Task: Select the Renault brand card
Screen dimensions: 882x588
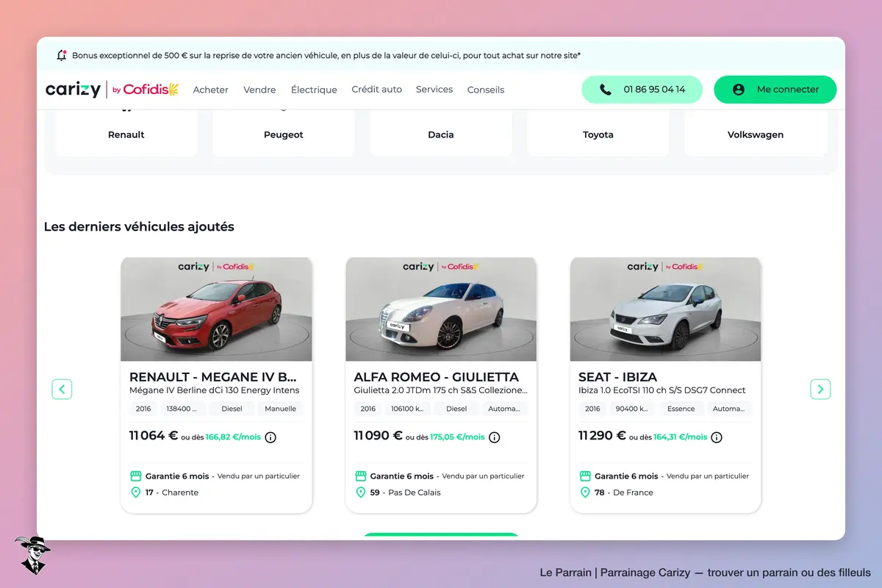Action: click(x=126, y=133)
